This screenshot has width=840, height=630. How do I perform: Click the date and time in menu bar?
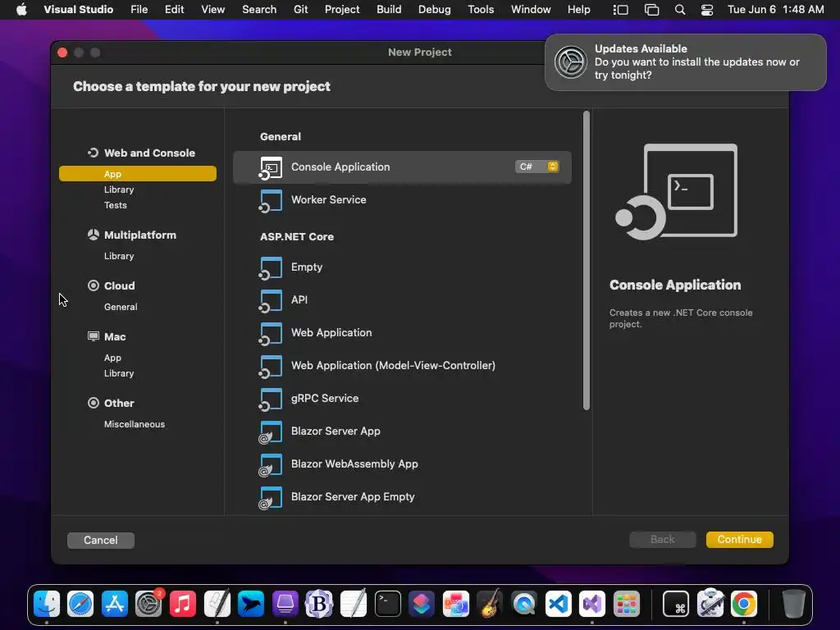point(775,10)
